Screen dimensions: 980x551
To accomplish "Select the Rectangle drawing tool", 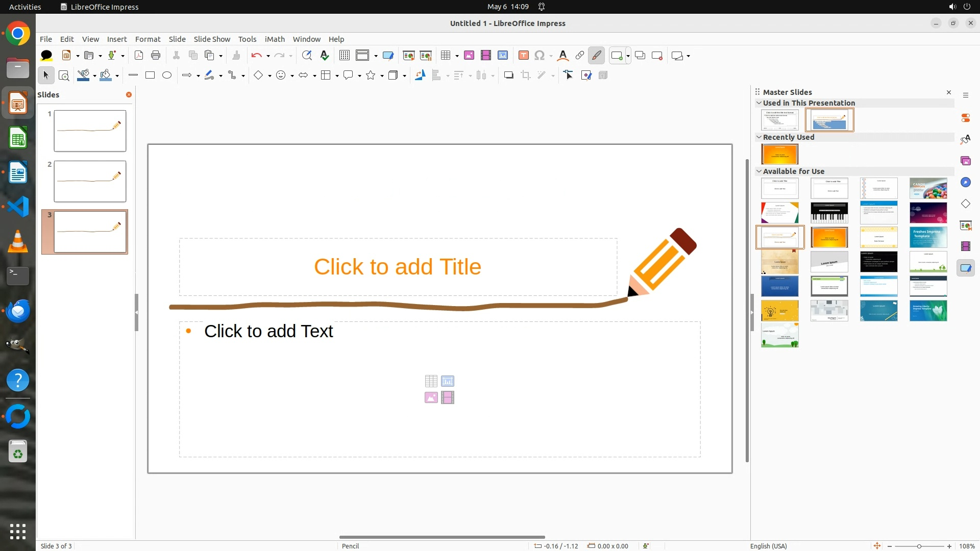I will (x=150, y=76).
